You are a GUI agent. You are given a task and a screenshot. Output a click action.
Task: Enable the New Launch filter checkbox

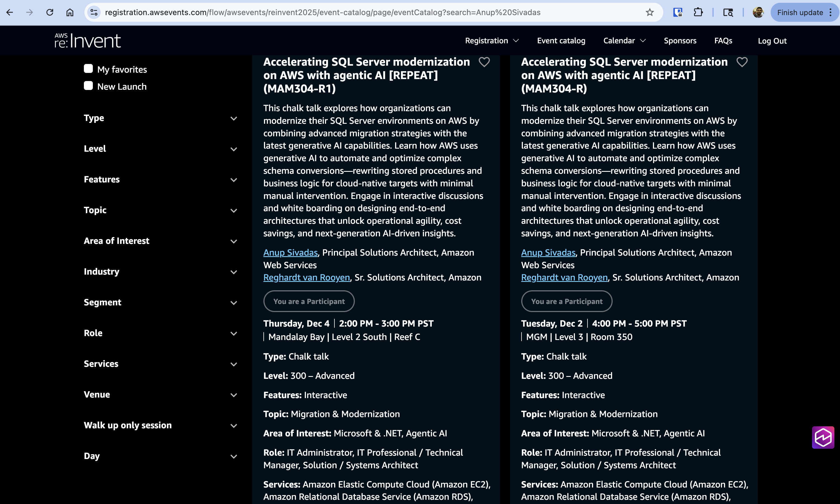[x=88, y=85]
